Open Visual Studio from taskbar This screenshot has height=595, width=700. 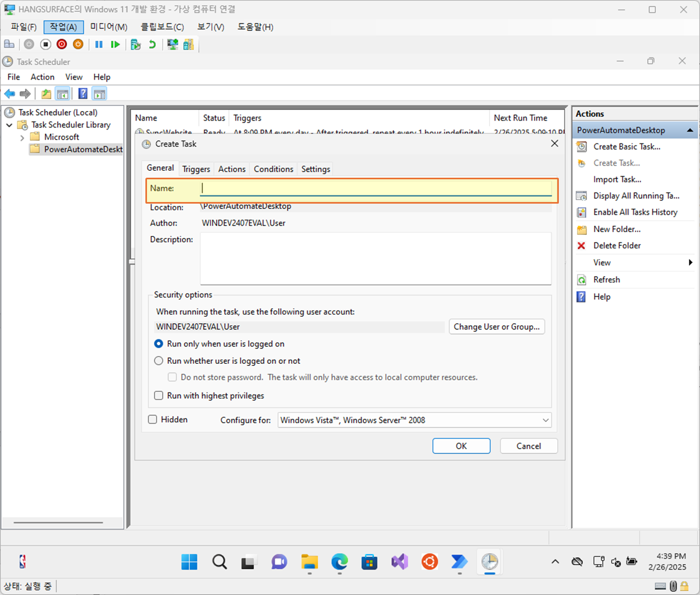point(400,562)
